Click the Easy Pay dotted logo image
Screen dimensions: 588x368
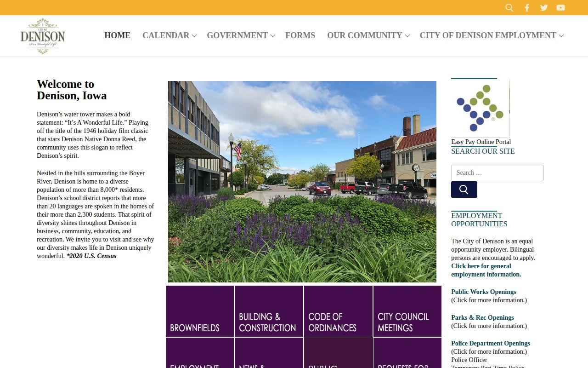tap(480, 109)
